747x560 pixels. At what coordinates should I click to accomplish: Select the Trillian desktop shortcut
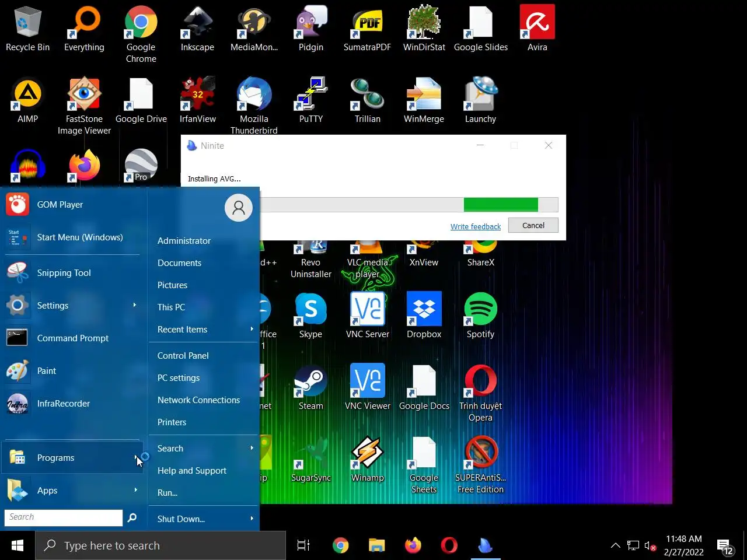coord(367,100)
